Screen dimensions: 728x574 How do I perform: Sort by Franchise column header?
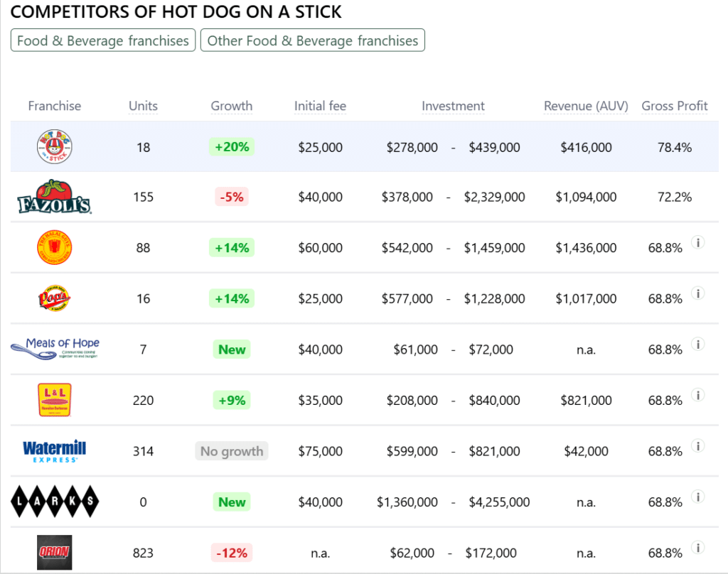click(x=54, y=106)
